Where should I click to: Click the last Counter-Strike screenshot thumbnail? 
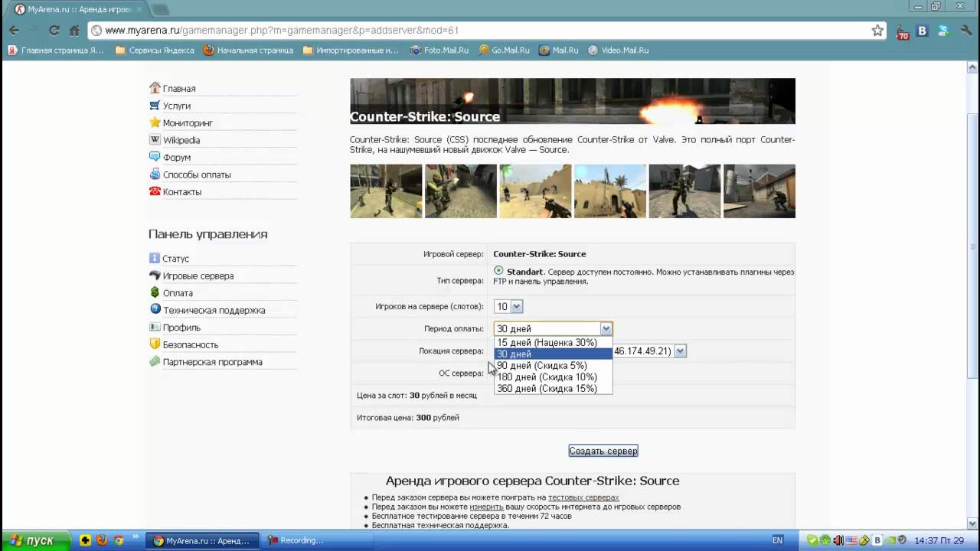pos(759,191)
